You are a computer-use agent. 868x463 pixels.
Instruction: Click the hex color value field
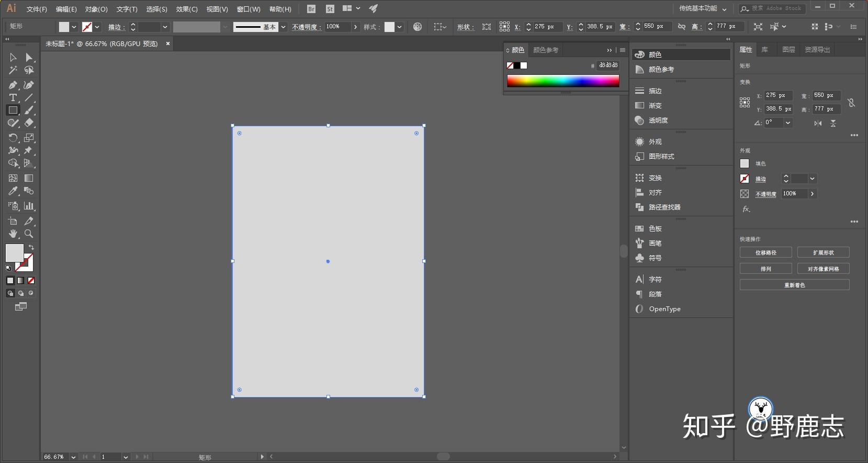(x=608, y=65)
